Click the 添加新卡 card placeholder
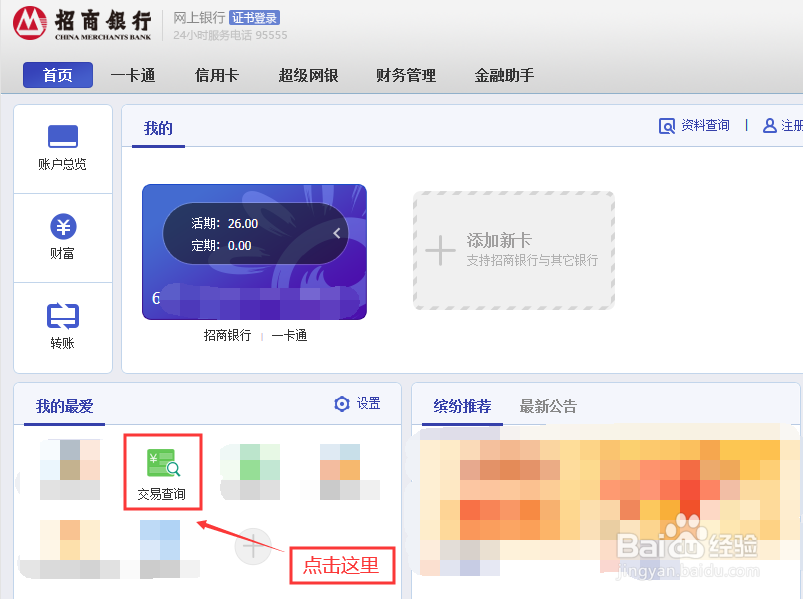803x599 pixels. point(514,250)
